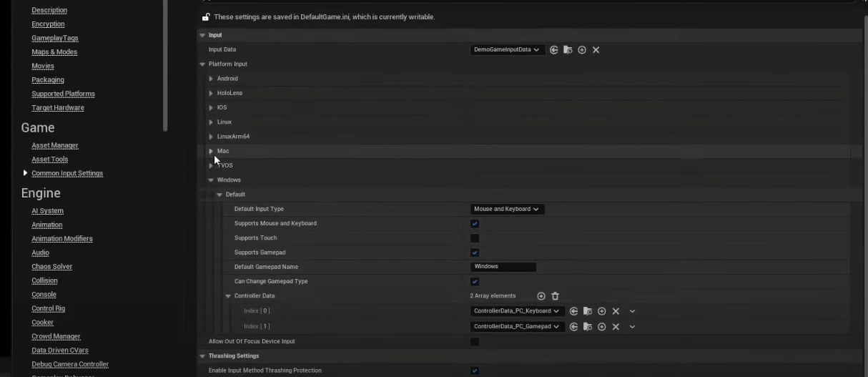The image size is (868, 377).
Task: Expand the HoloLens platform entry
Action: pos(211,93)
